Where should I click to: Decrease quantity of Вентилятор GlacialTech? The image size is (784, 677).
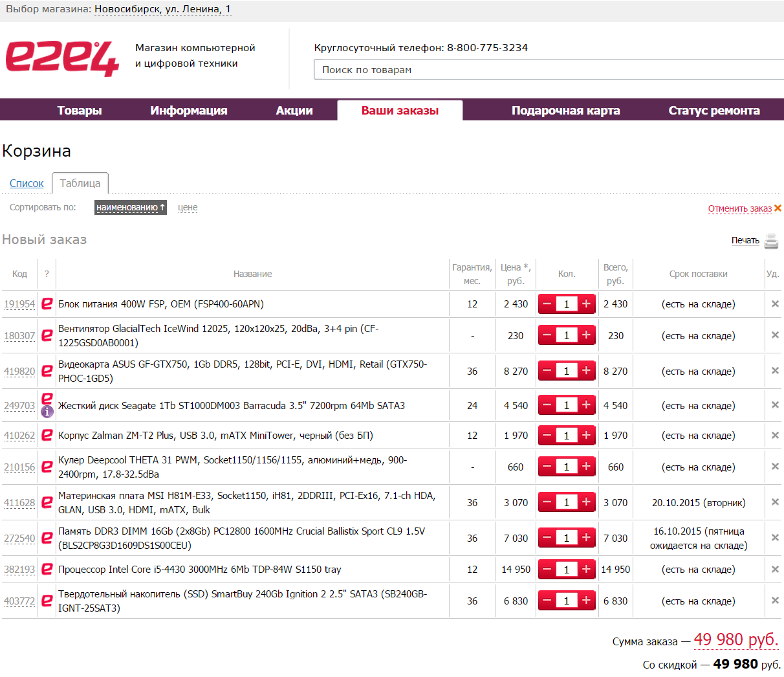pyautogui.click(x=547, y=335)
